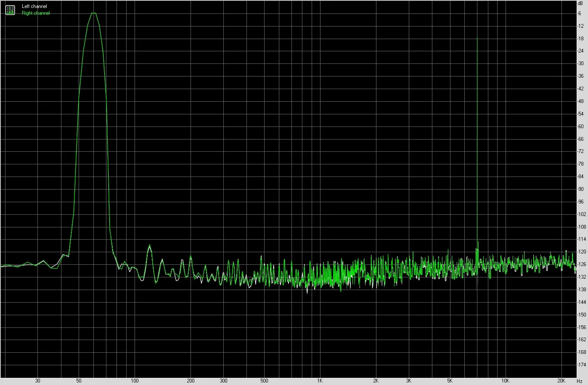Click the 20K frequency axis label
This screenshot has height=385, width=588.
coord(562,381)
